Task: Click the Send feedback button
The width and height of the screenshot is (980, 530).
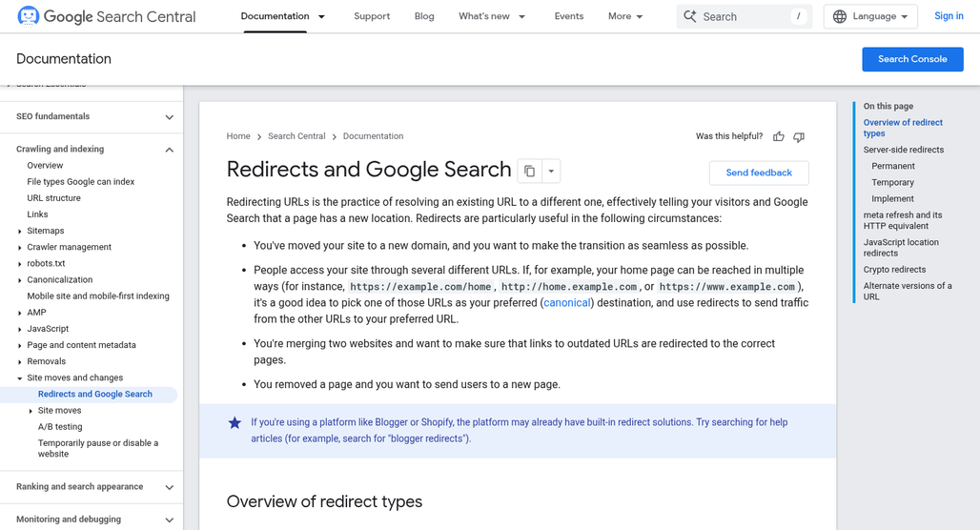Action: 759,173
